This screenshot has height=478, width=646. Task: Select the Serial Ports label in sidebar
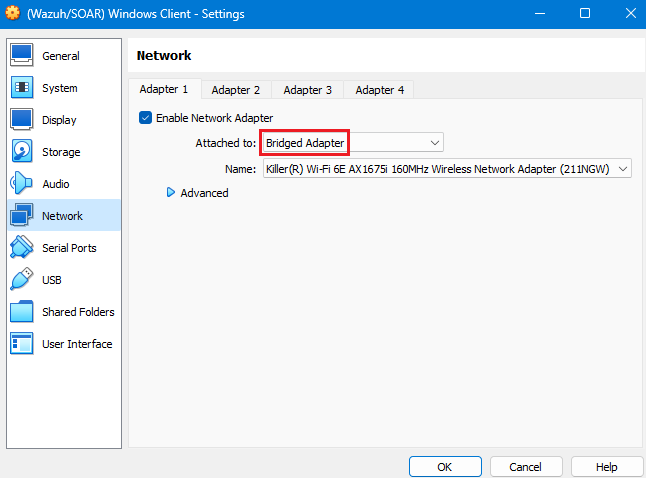coord(69,248)
